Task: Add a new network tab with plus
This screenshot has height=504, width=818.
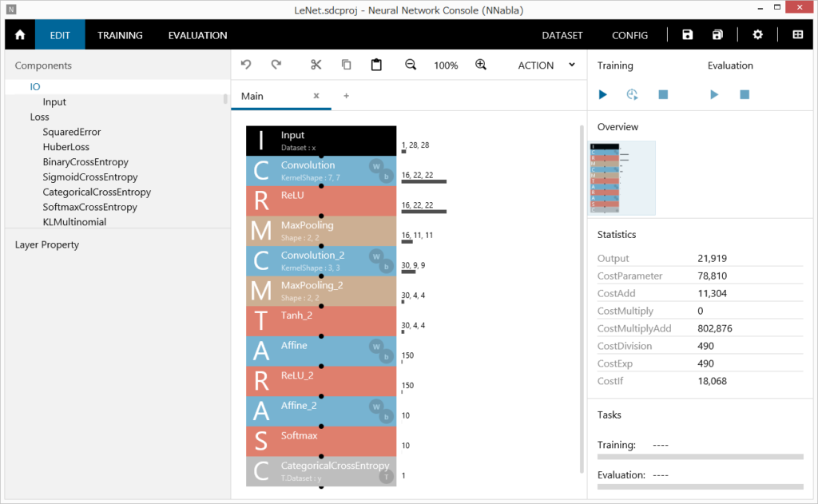Action: pos(346,96)
